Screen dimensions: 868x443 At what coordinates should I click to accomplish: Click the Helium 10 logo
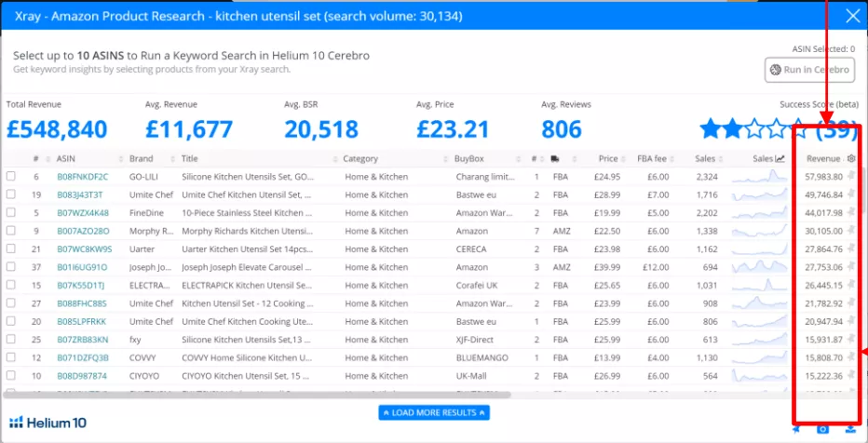(47, 423)
